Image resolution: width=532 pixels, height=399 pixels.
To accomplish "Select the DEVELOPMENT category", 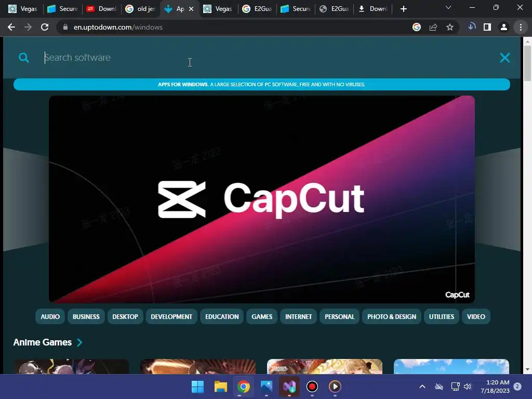I will (x=171, y=316).
